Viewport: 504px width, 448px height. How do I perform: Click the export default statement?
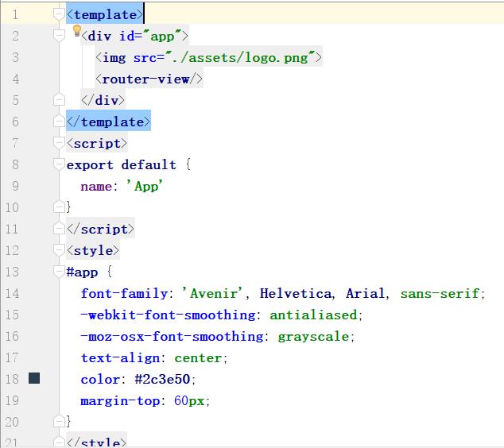(122, 164)
